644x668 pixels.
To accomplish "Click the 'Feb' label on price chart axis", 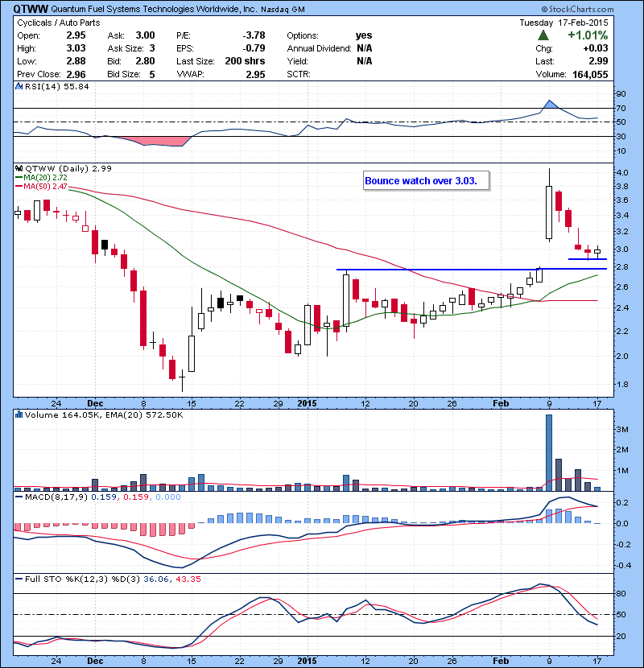I will coord(501,403).
